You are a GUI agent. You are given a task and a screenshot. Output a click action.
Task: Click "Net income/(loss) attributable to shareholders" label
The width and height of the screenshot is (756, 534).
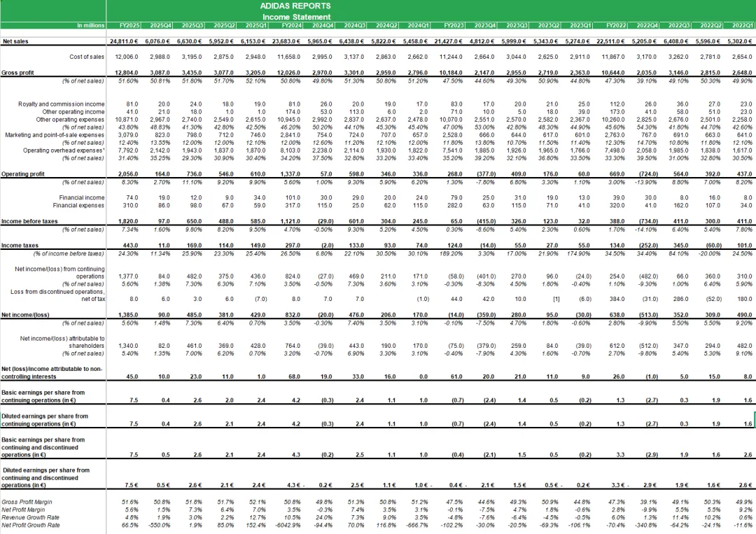point(62,342)
